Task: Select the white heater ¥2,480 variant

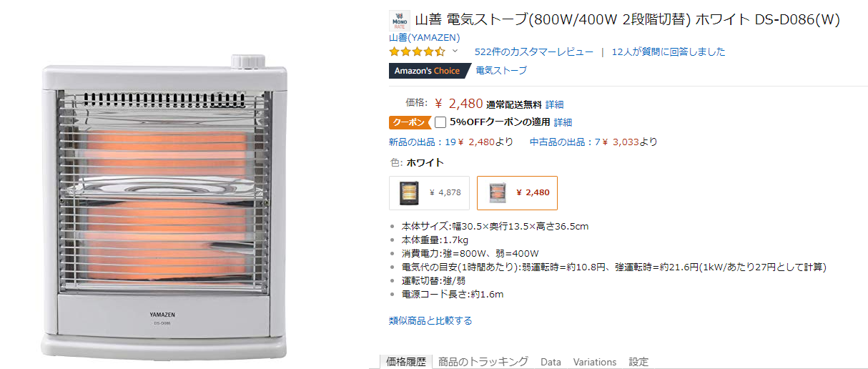Action: 517,192
